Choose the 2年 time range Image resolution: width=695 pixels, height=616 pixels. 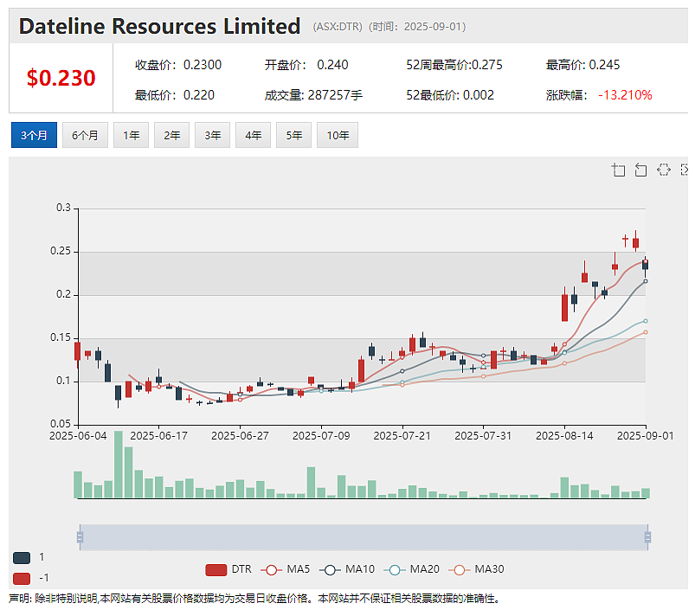coord(172,135)
